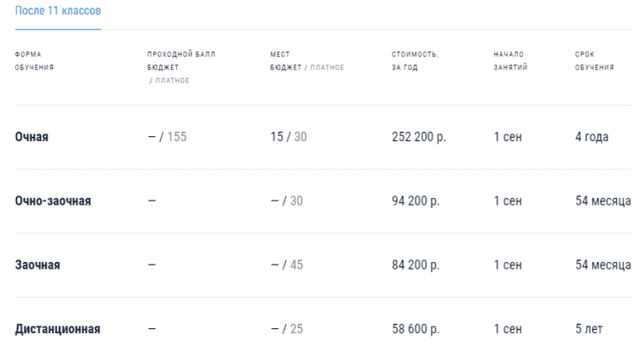
Task: Click the passing score 155 value
Action: (x=177, y=137)
